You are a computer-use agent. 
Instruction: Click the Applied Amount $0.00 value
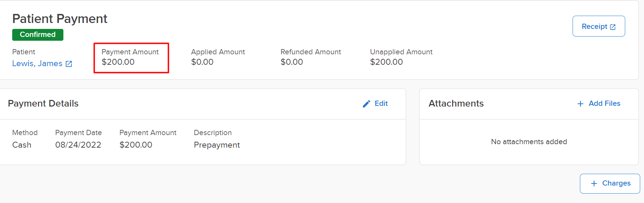[x=202, y=62]
